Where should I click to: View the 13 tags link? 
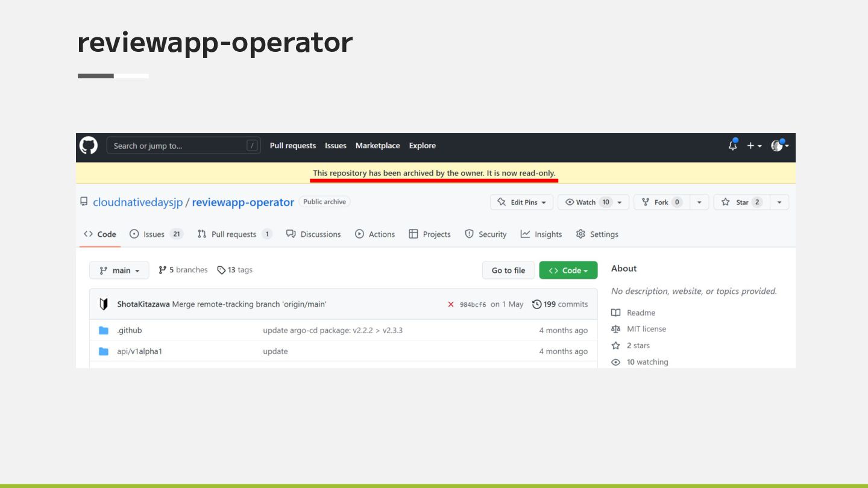(235, 270)
